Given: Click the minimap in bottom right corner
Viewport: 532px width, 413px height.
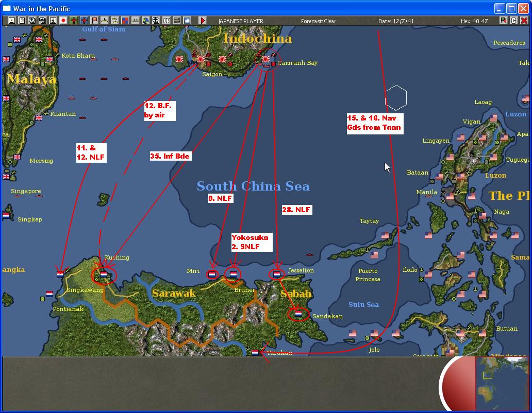Looking at the screenshot, I should coord(502,384).
